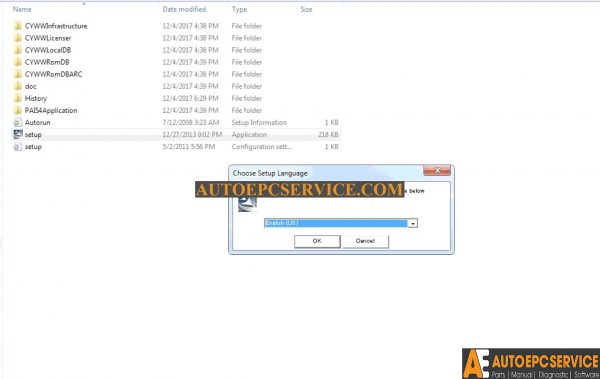
Task: Click the CYWWRomDB folder icon
Action: 18,62
